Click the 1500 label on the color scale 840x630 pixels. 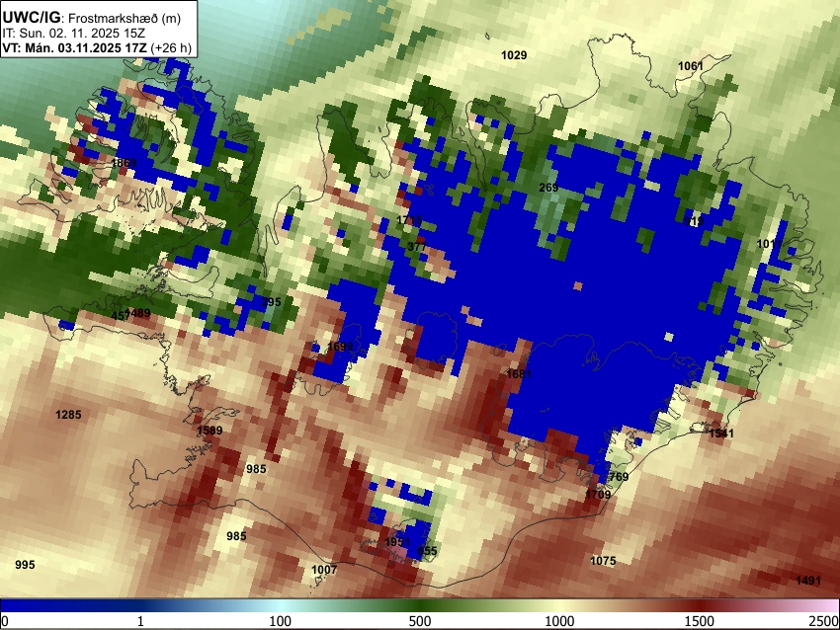[x=699, y=621]
